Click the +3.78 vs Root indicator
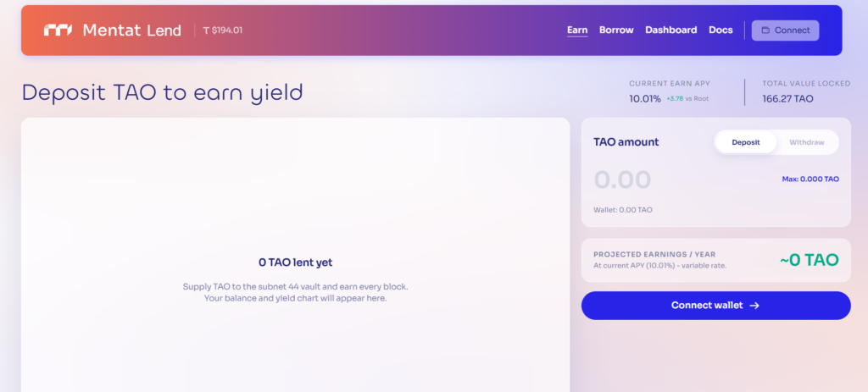The height and width of the screenshot is (392, 868). (x=687, y=99)
